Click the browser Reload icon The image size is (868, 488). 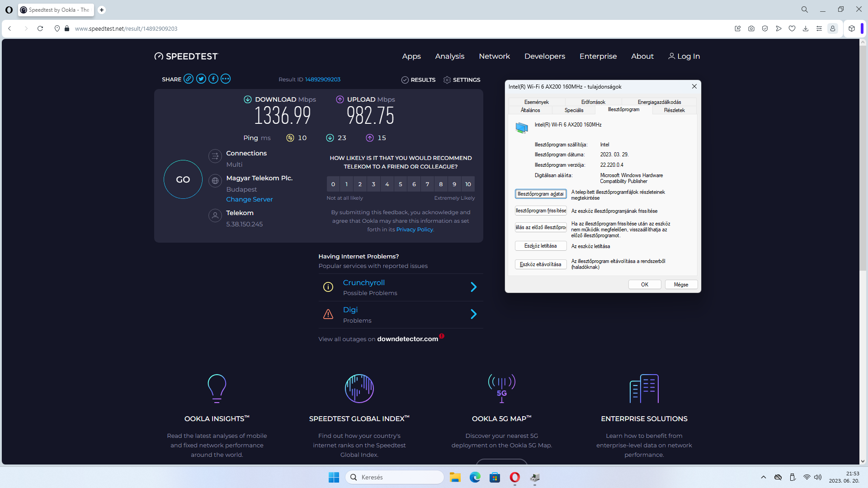(x=40, y=28)
